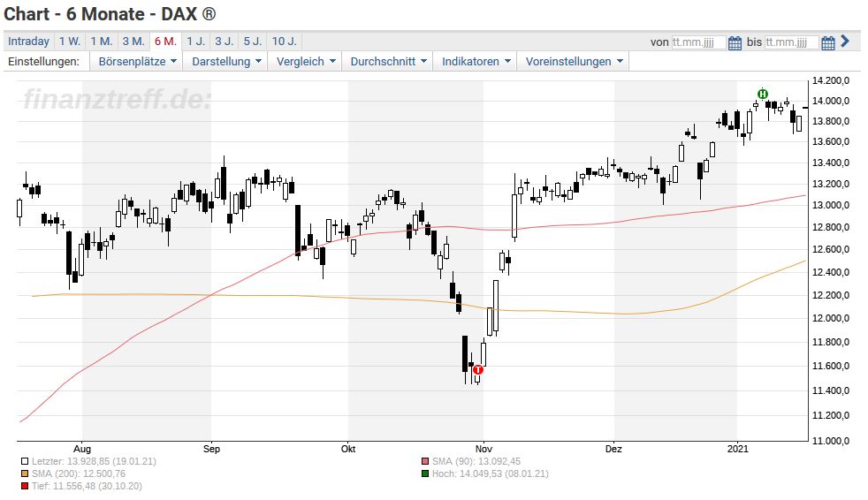868x500 pixels.
Task: Click the Sep label on the time axis
Action: point(211,449)
